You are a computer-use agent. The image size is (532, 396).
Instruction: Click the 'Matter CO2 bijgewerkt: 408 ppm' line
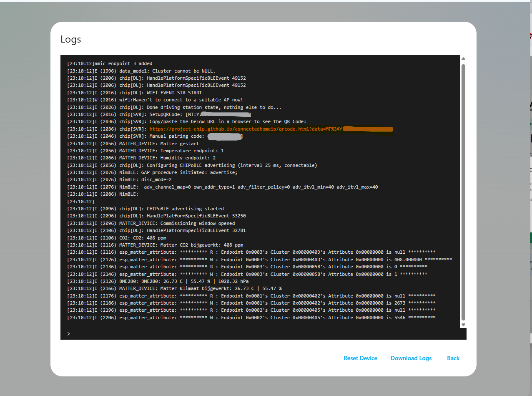coord(155,245)
